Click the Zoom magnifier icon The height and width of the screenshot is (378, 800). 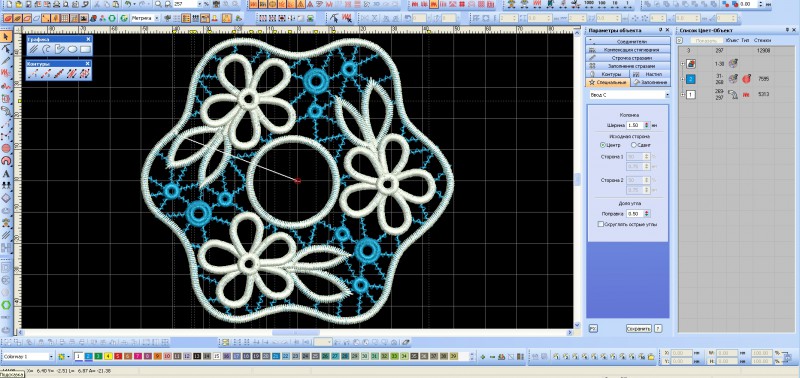158,4
